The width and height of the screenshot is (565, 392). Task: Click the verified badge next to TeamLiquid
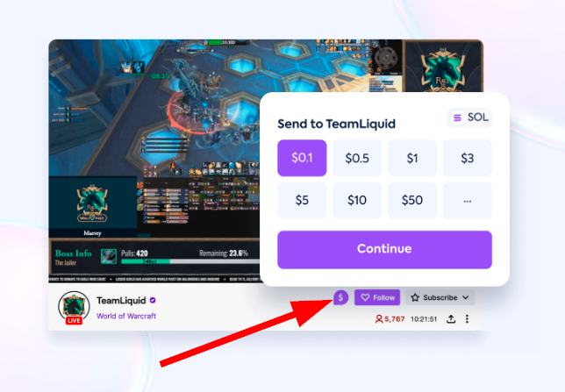(153, 300)
